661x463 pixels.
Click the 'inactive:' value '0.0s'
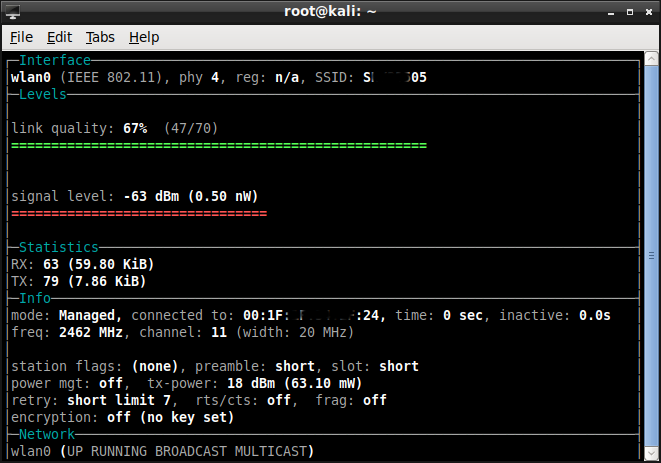pyautogui.click(x=595, y=315)
